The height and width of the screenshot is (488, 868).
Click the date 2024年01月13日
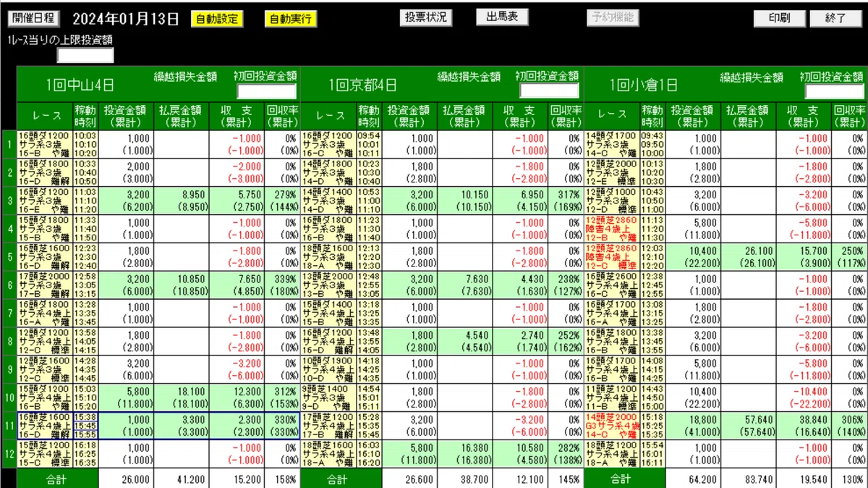click(126, 20)
